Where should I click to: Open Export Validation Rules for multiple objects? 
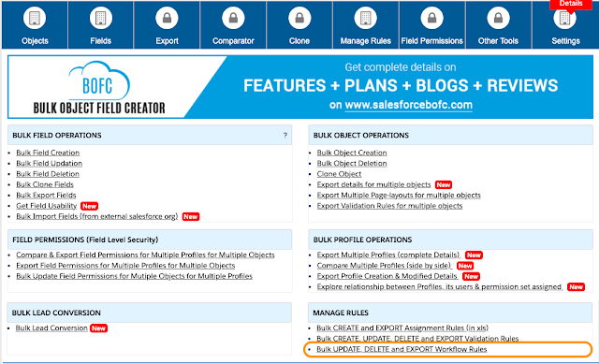pyautogui.click(x=389, y=206)
